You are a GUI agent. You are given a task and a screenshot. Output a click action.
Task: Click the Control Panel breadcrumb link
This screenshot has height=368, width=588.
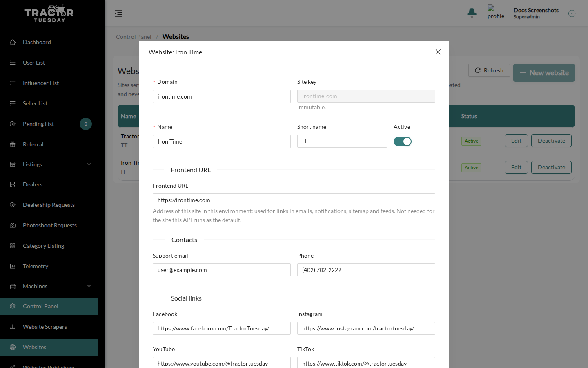134,37
